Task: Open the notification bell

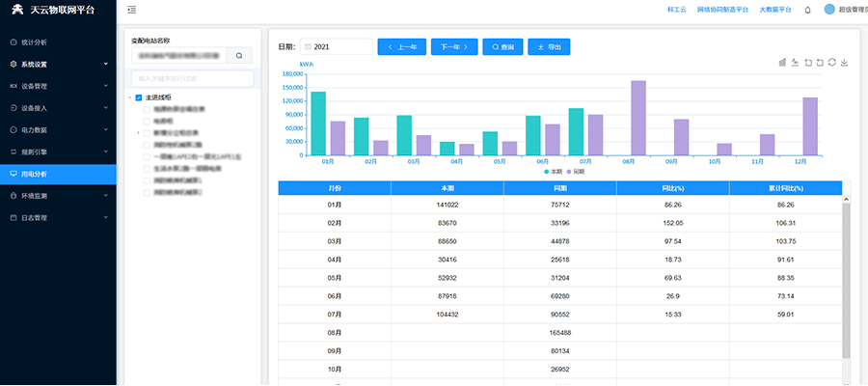Action: coord(807,11)
